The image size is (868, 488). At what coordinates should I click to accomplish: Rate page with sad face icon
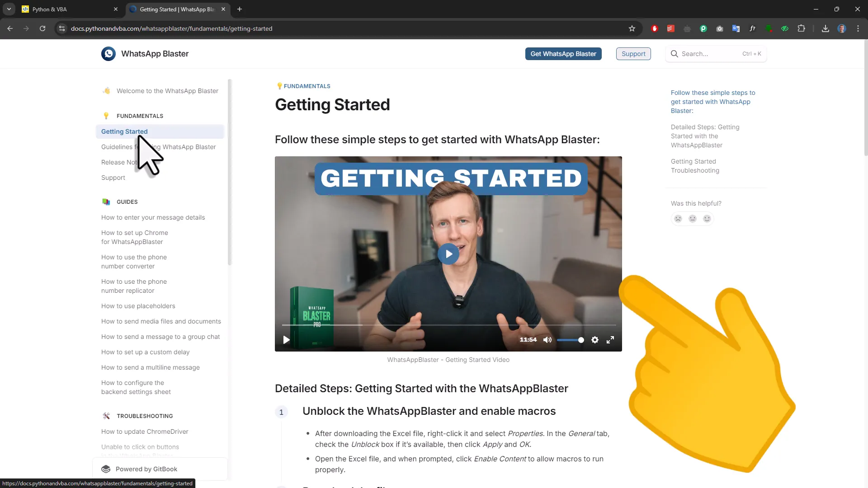[678, 219]
